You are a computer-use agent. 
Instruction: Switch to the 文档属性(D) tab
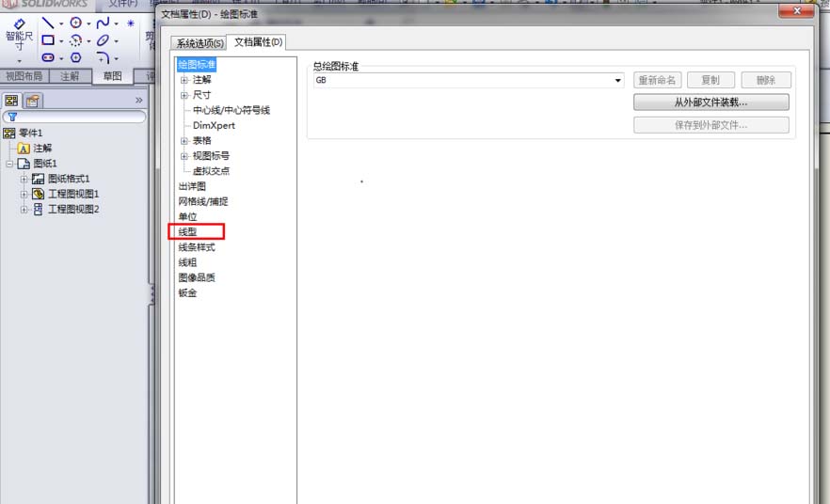258,41
